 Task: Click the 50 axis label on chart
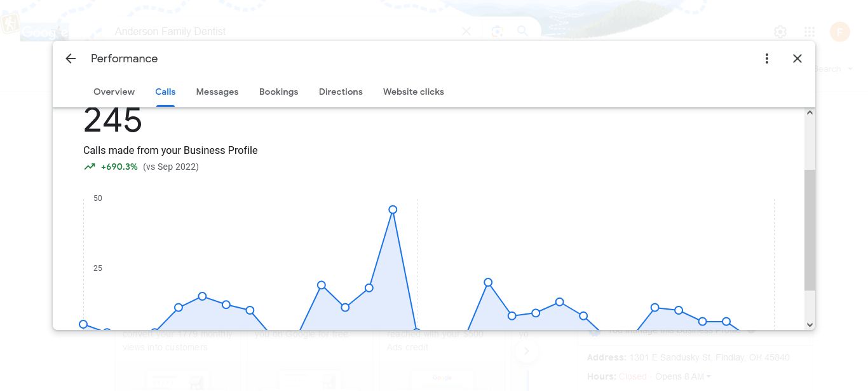click(98, 198)
